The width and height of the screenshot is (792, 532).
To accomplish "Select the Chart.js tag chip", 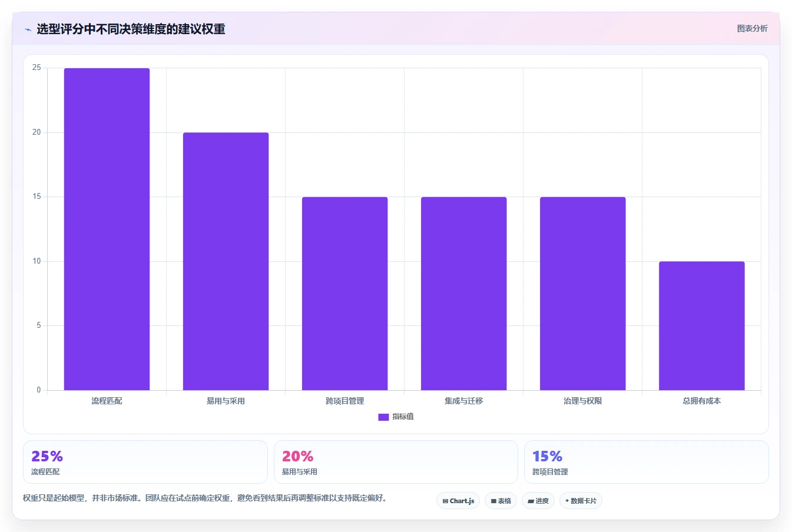I will [458, 501].
